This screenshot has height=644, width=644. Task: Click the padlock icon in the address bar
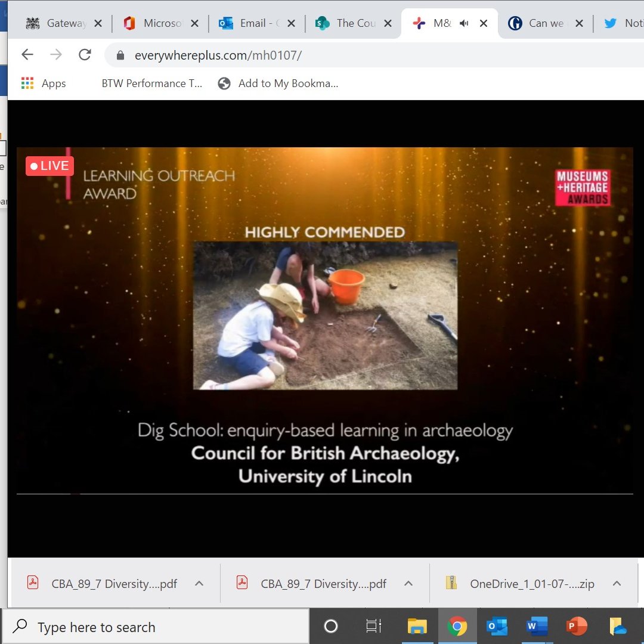click(x=120, y=54)
